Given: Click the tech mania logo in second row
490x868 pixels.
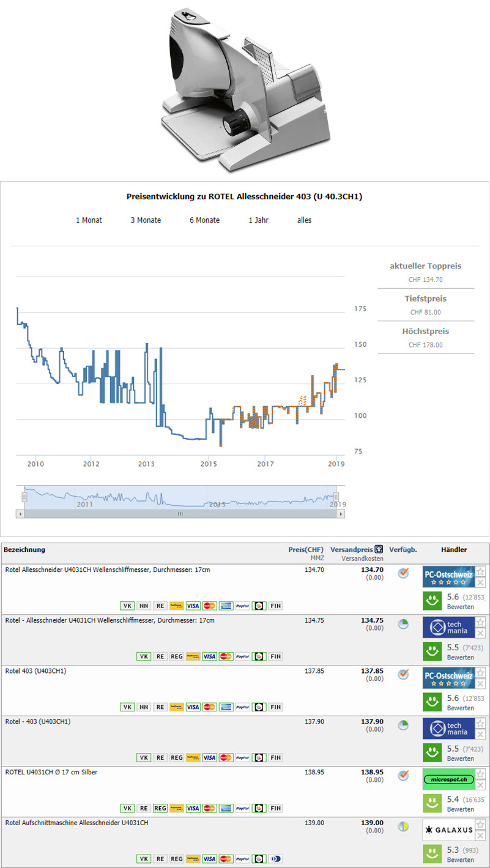Looking at the screenshot, I should [448, 628].
